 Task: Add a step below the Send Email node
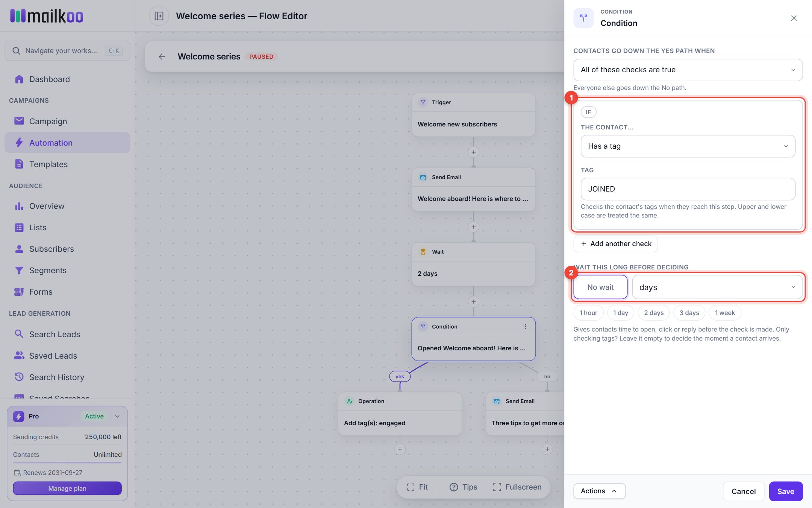point(473,227)
